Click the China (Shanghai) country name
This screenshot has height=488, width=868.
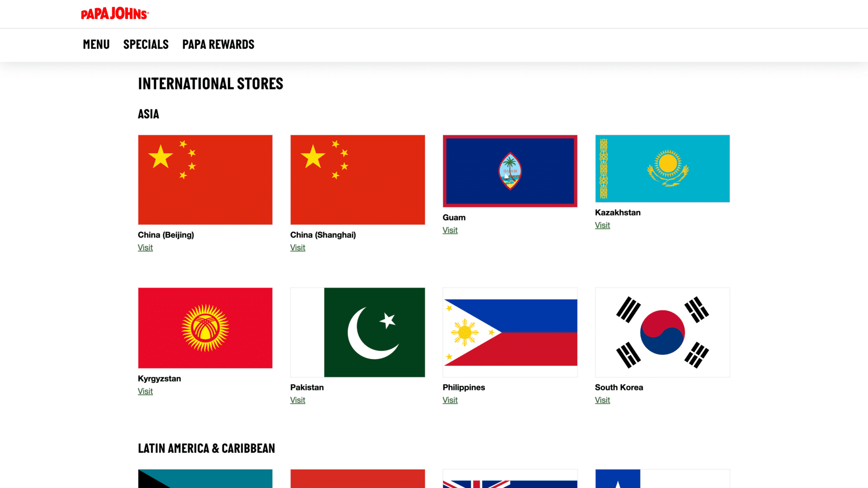[323, 235]
